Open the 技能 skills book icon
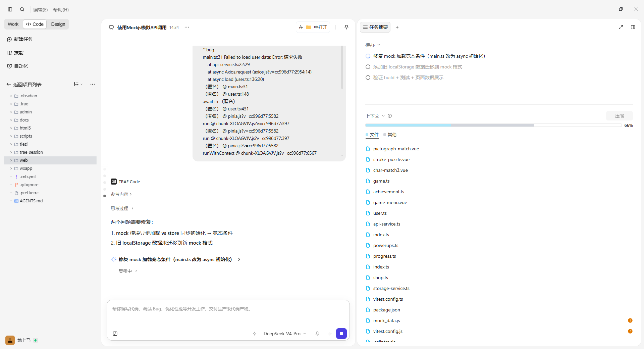 click(9, 53)
